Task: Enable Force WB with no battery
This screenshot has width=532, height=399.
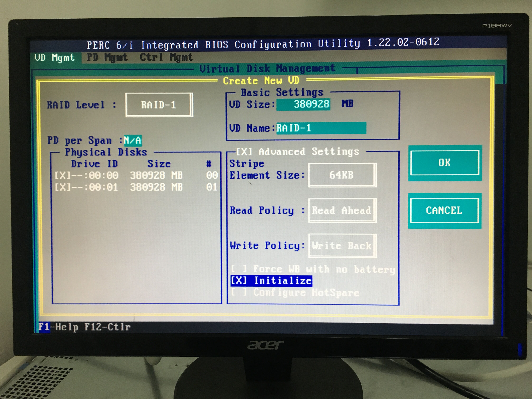Action: pyautogui.click(x=239, y=269)
